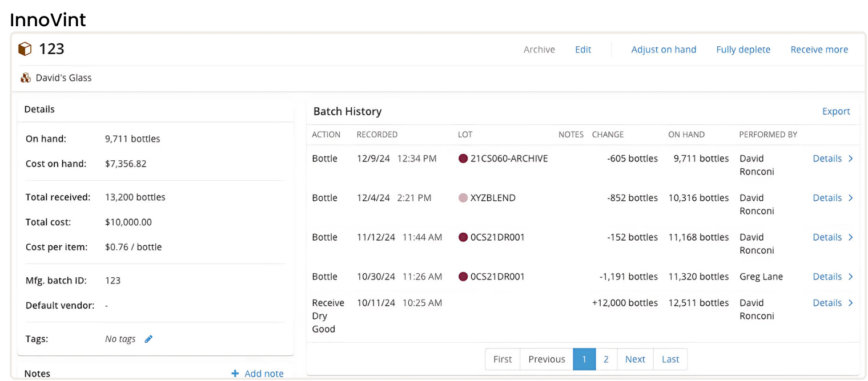Select page 1 in pagination
Image resolution: width=868 pixels, height=381 pixels.
point(584,359)
